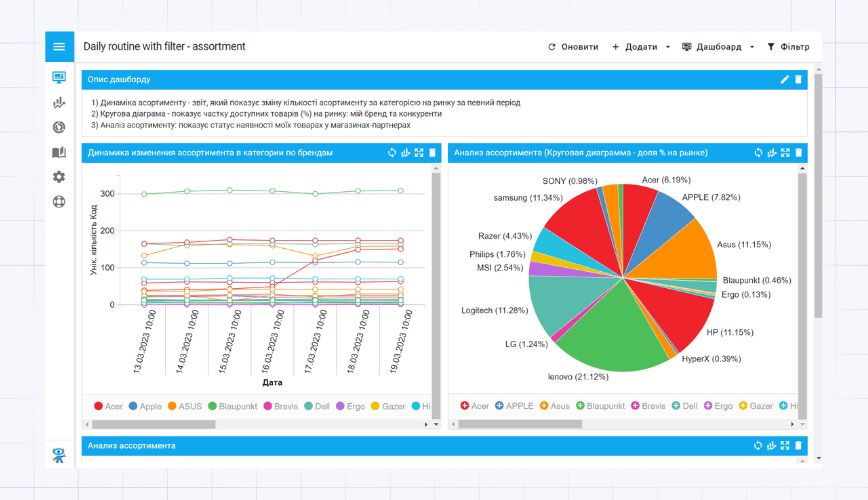Click the Оновити refresh button

click(573, 47)
